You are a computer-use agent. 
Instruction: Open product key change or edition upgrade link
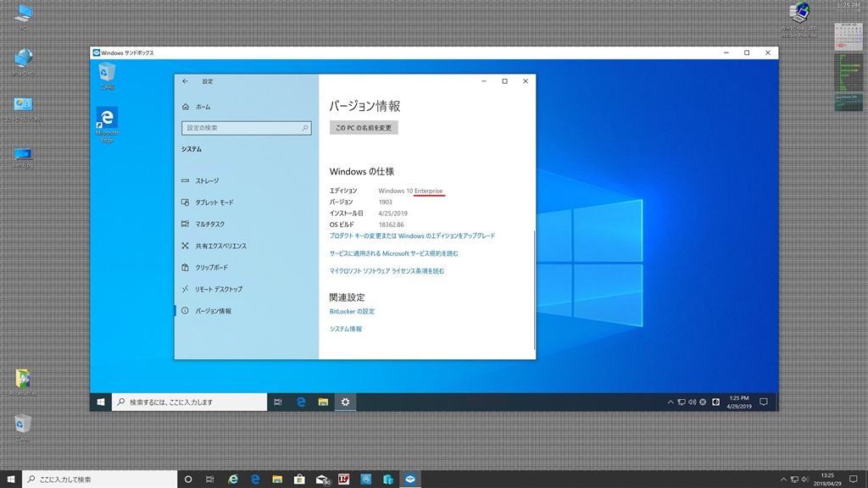[x=413, y=236]
